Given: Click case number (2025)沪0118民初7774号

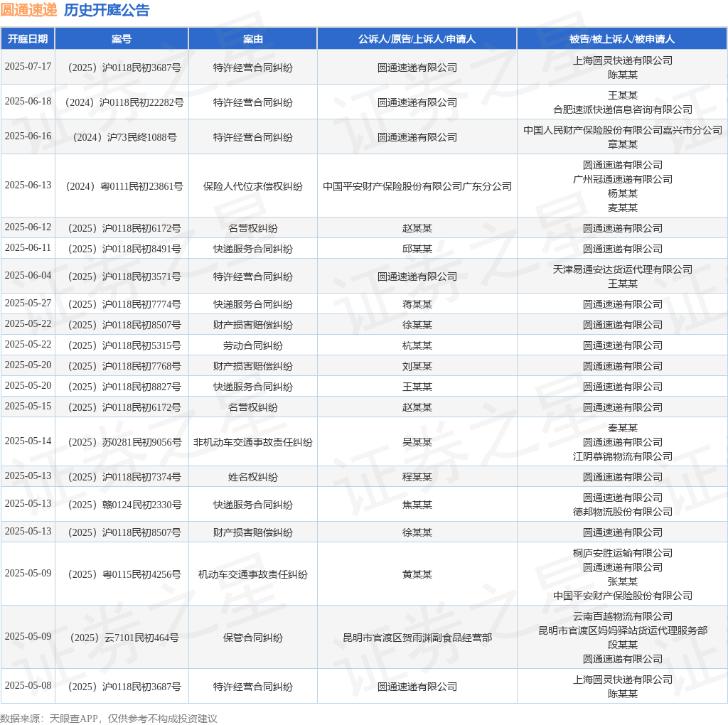Looking at the screenshot, I should tap(124, 304).
